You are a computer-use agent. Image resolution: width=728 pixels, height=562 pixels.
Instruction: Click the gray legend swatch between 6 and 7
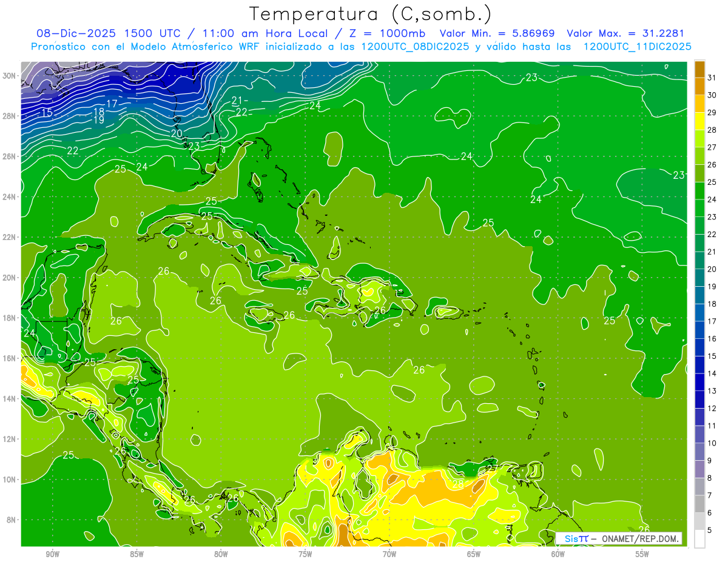699,503
